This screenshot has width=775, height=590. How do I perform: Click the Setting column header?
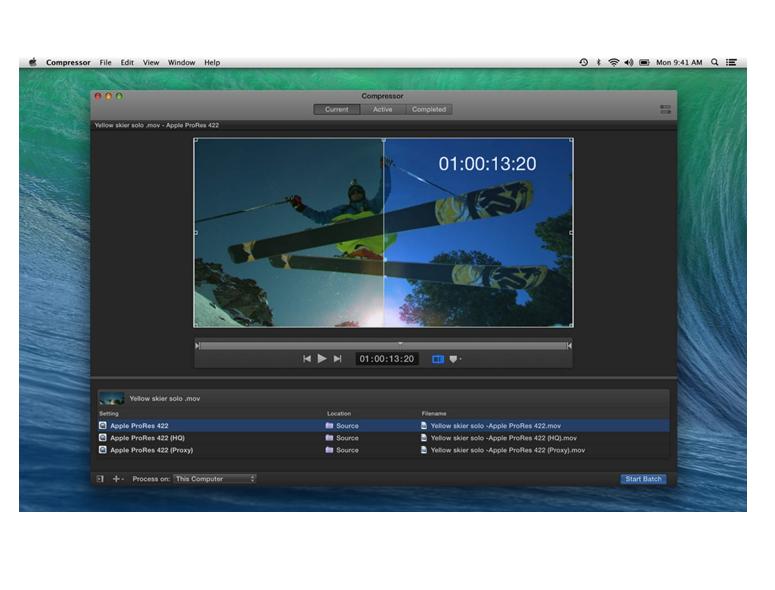109,414
